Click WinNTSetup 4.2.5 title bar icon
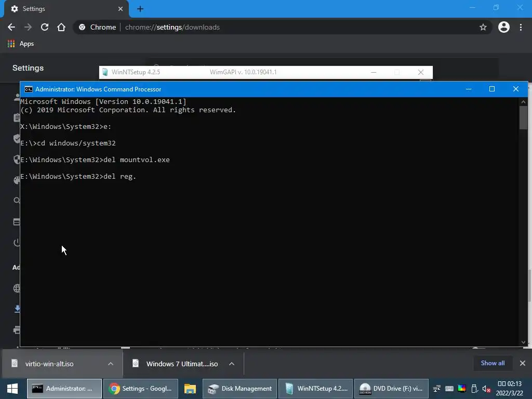532x399 pixels. click(105, 72)
